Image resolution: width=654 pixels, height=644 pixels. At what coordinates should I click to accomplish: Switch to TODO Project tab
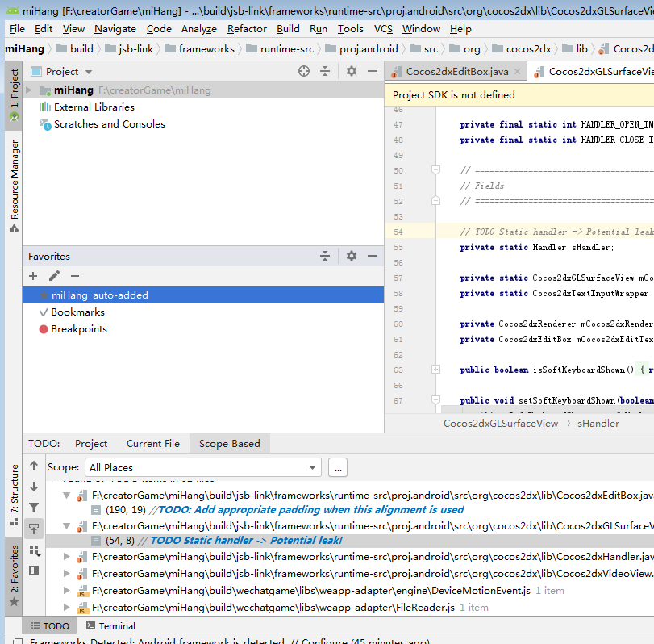pyautogui.click(x=91, y=444)
